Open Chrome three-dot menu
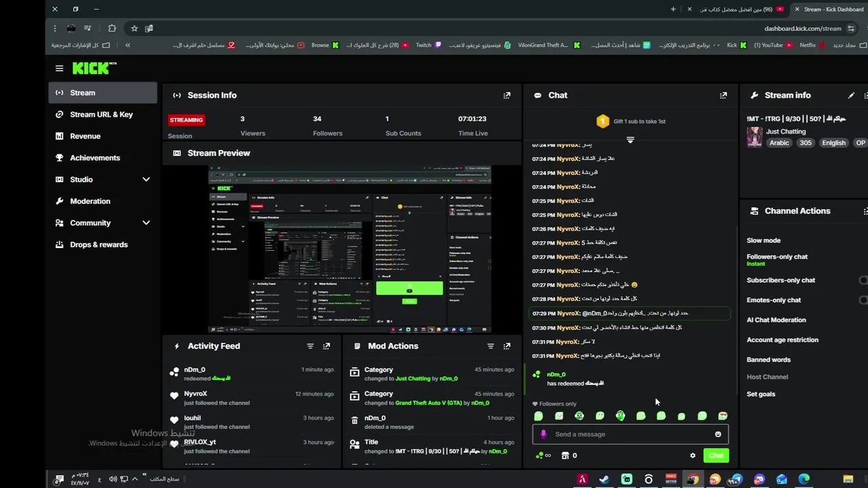 tap(55, 28)
